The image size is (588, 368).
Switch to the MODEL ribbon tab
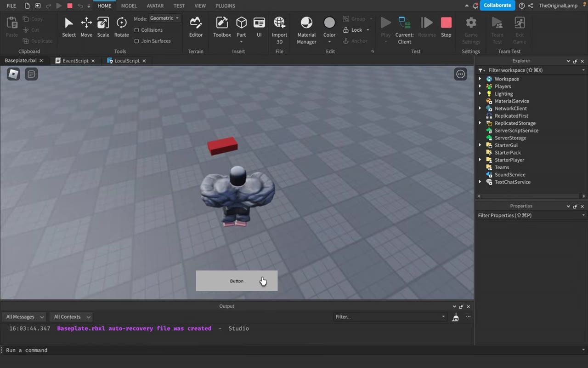pos(129,6)
